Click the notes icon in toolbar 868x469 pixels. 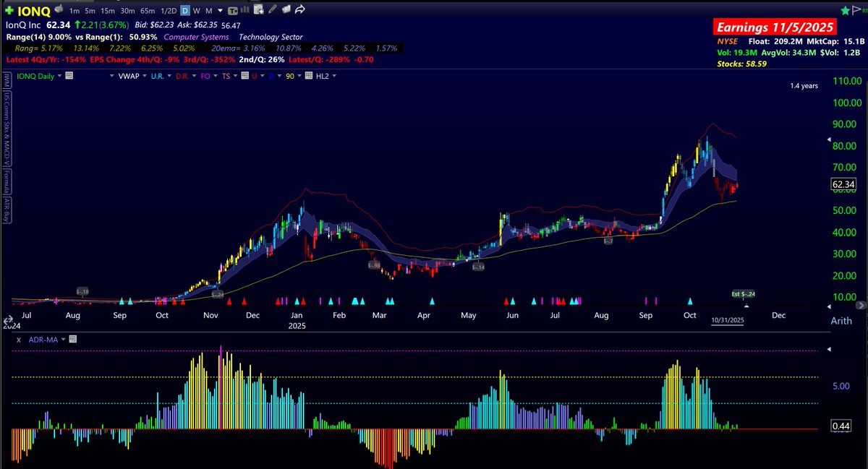286,9
